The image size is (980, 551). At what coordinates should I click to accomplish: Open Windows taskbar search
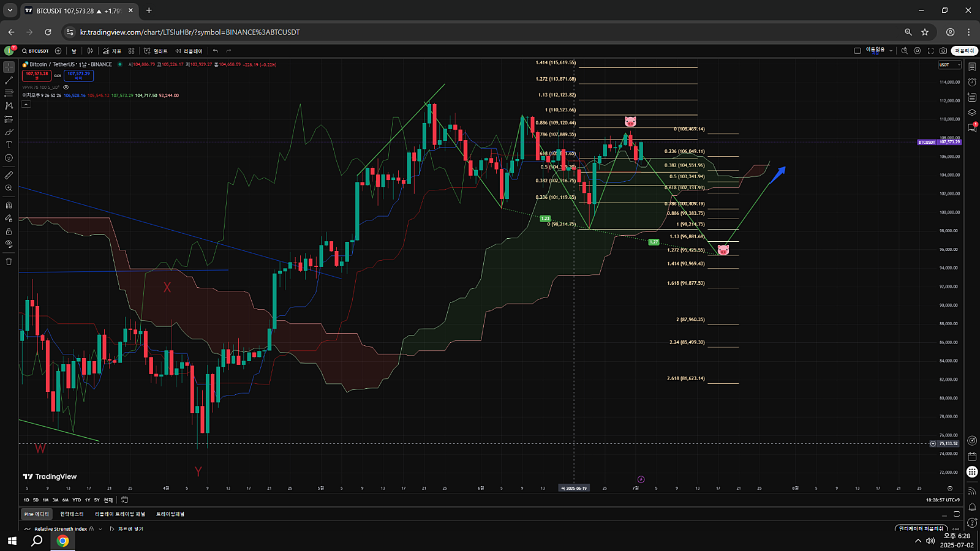click(x=37, y=541)
